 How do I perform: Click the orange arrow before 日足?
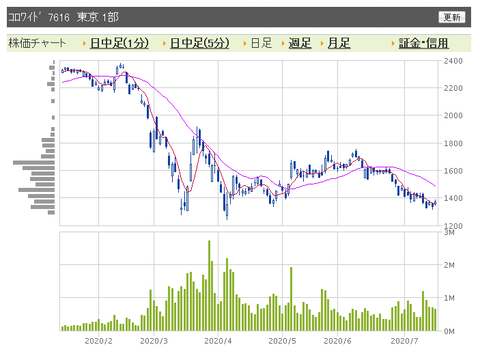(x=245, y=44)
